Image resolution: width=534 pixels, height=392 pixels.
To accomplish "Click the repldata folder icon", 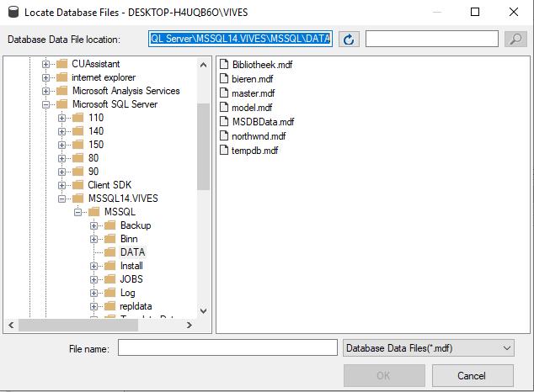I will click(110, 306).
